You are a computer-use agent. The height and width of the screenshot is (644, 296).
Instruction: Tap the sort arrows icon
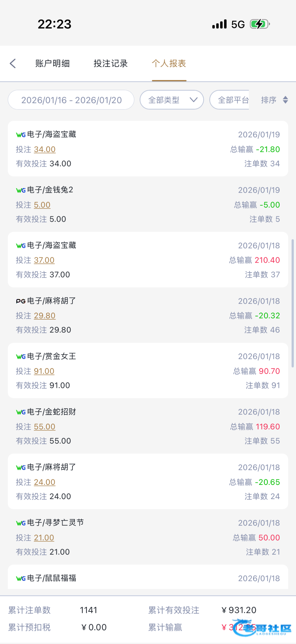click(x=285, y=100)
